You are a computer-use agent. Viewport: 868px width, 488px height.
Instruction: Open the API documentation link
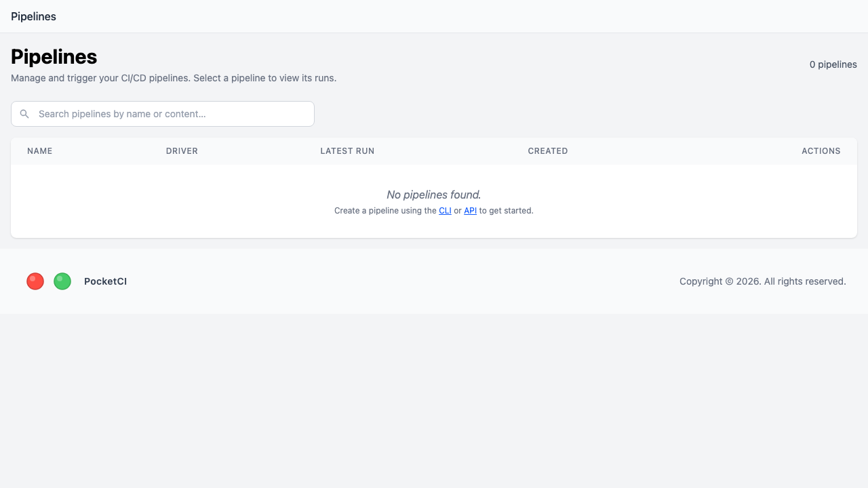(x=470, y=211)
